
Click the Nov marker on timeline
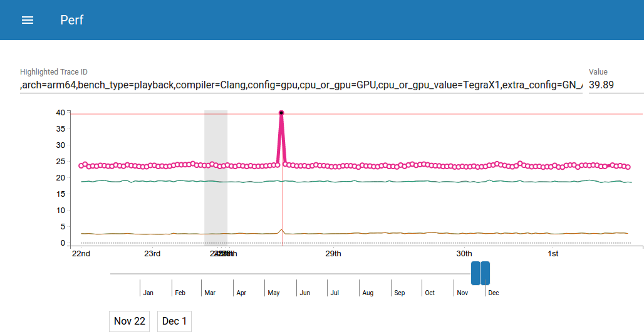[462, 293]
